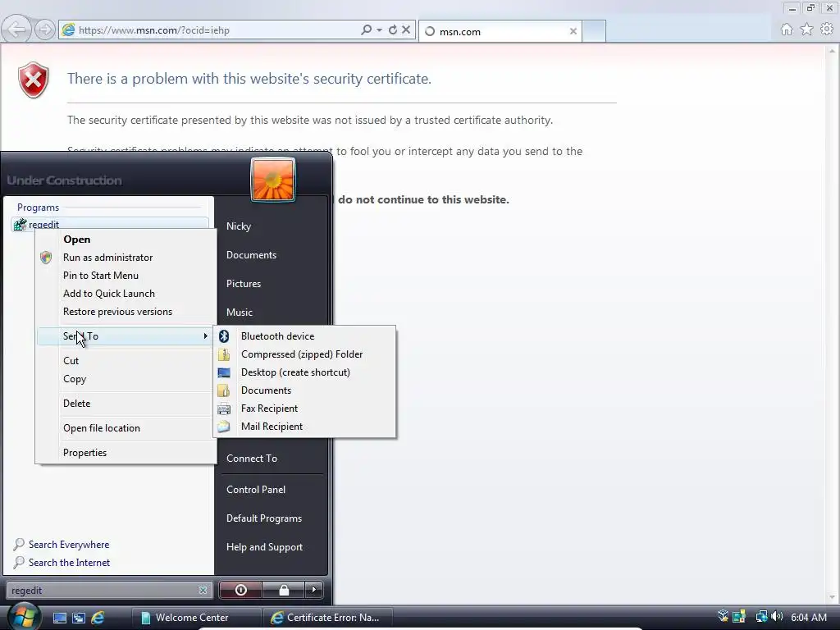Click the network tray icon
840x630 pixels.
pyautogui.click(x=761, y=617)
